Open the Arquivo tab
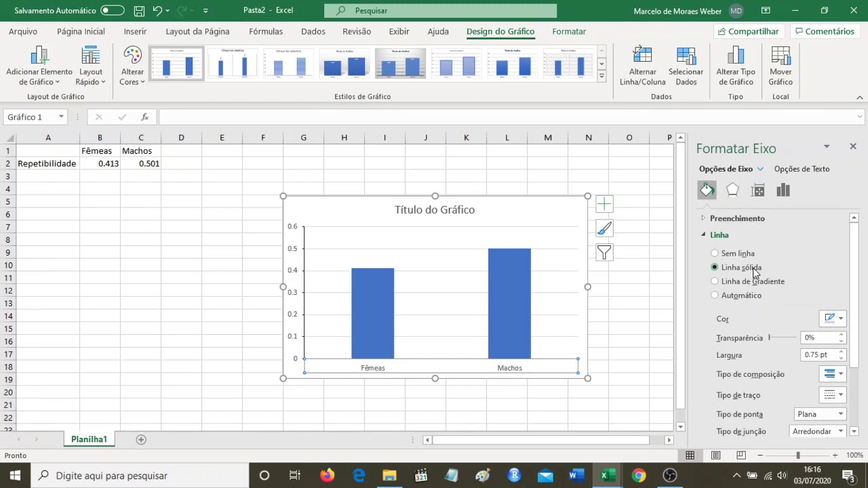 (23, 31)
